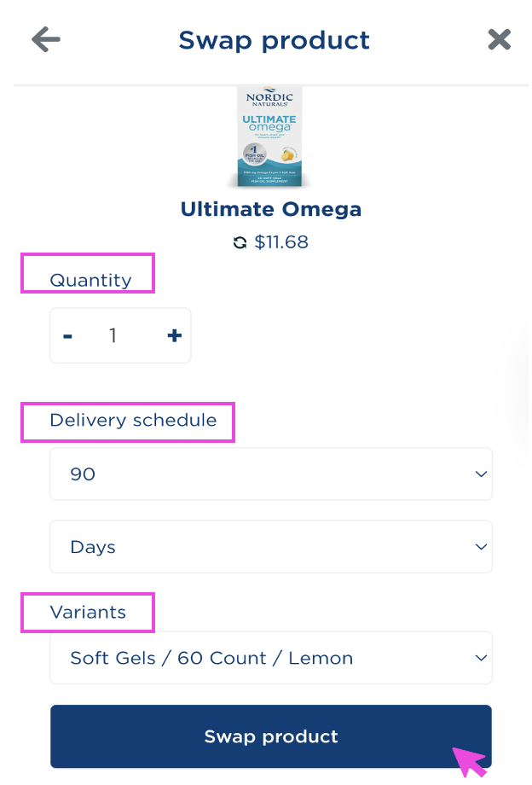Click the chevron on the Days dropdown
The image size is (532, 785).
click(481, 547)
